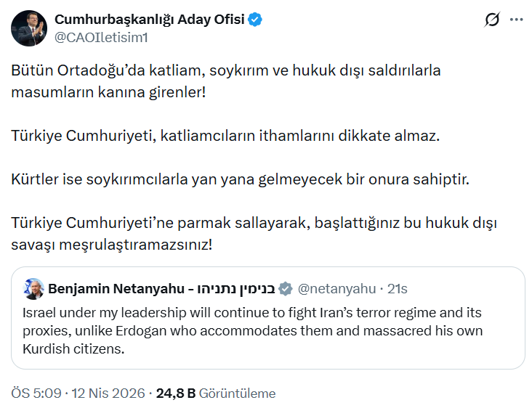
Task: Click the Grok slashed-circle icon
Action: click(492, 20)
